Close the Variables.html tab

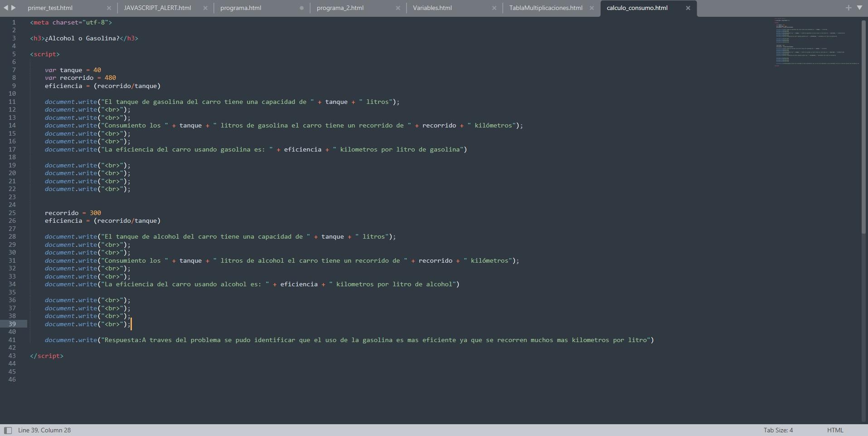coord(494,8)
